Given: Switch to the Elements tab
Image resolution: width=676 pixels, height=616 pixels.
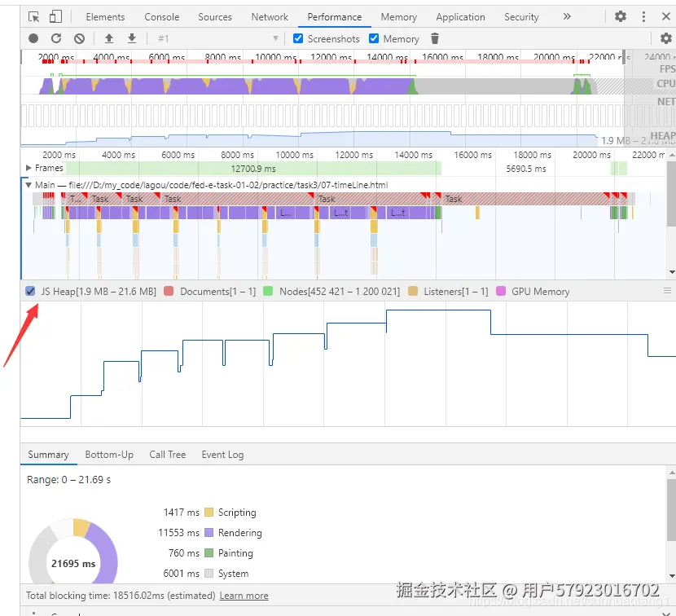Looking at the screenshot, I should point(105,17).
